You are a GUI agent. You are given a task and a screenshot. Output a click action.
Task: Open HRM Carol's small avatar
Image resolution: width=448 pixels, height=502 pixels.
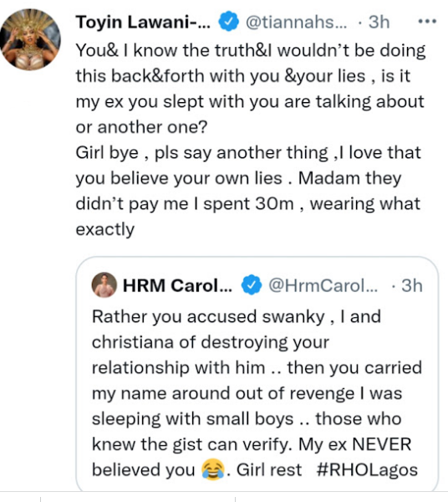(x=104, y=285)
